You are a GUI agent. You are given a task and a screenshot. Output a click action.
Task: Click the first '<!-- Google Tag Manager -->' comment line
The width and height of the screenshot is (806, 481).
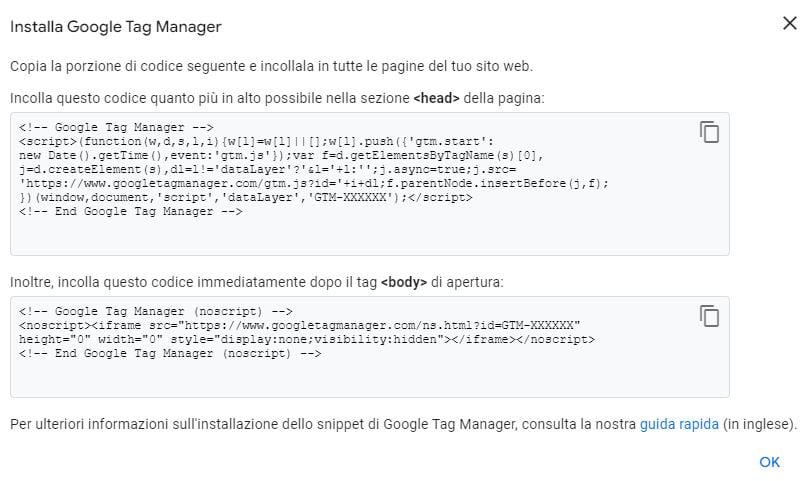pyautogui.click(x=116, y=127)
